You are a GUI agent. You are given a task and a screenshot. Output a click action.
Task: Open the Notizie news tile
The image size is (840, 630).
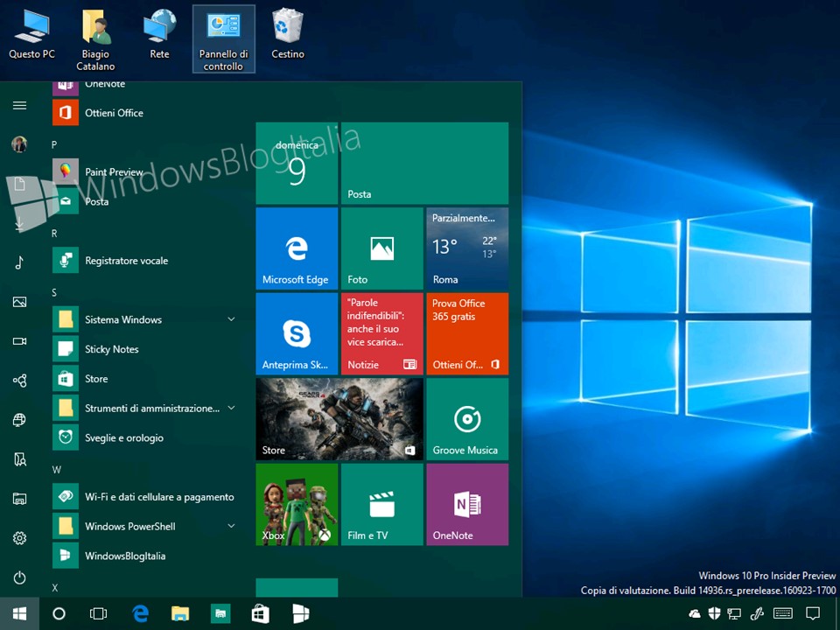[382, 333]
